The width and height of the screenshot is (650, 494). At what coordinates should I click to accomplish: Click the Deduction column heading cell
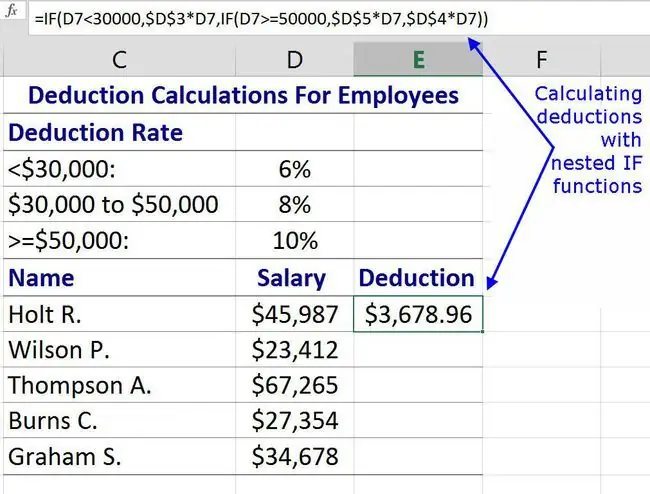point(418,277)
